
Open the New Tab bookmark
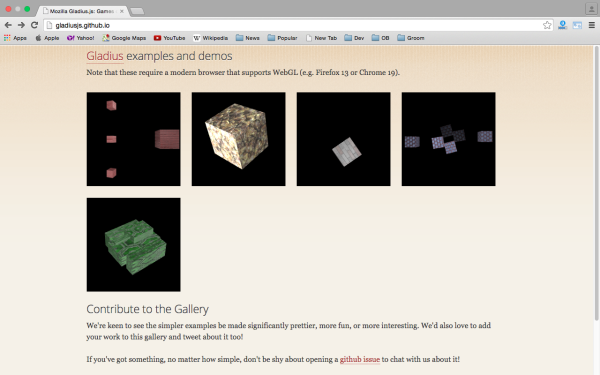click(321, 38)
